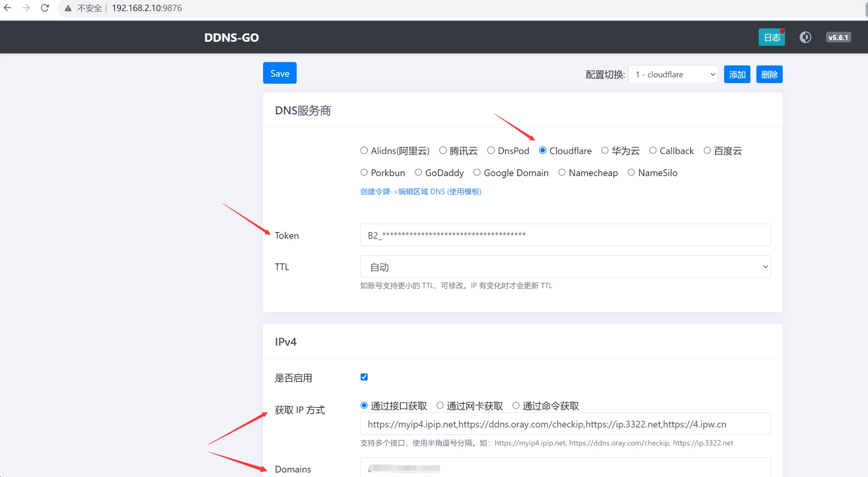Select Cloudflare provider
Image resolution: width=868 pixels, height=477 pixels.
click(542, 150)
